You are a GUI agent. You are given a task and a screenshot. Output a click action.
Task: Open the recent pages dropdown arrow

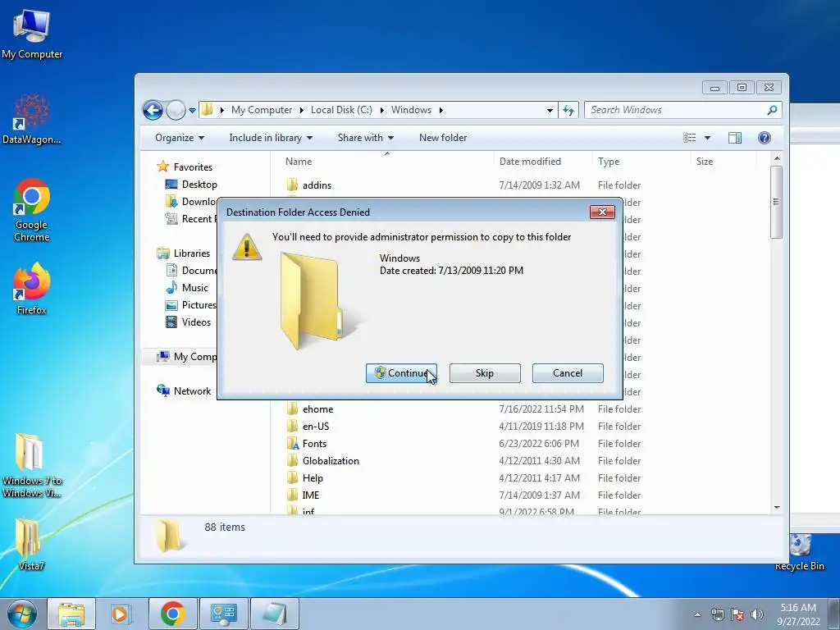[x=192, y=111]
